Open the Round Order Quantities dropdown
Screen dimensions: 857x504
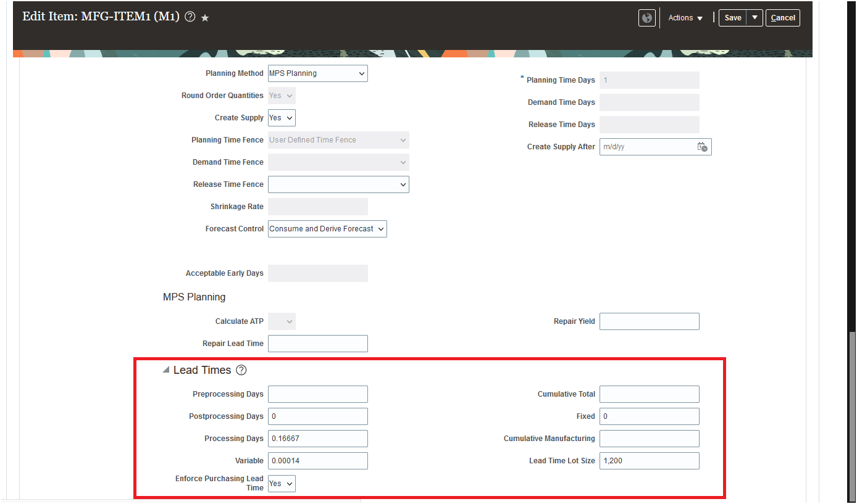(282, 96)
